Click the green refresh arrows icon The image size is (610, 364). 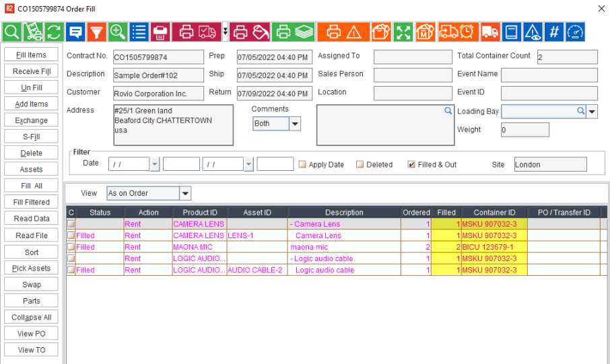click(x=54, y=32)
